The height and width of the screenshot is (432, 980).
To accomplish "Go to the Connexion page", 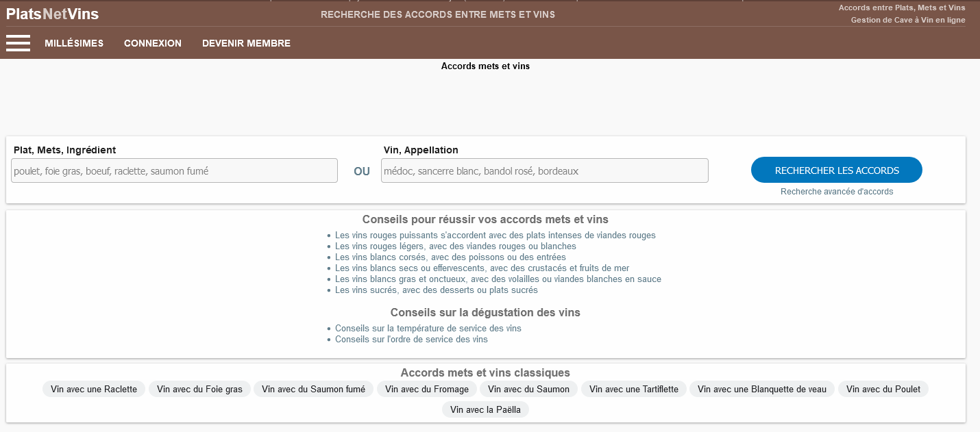I will (x=153, y=43).
